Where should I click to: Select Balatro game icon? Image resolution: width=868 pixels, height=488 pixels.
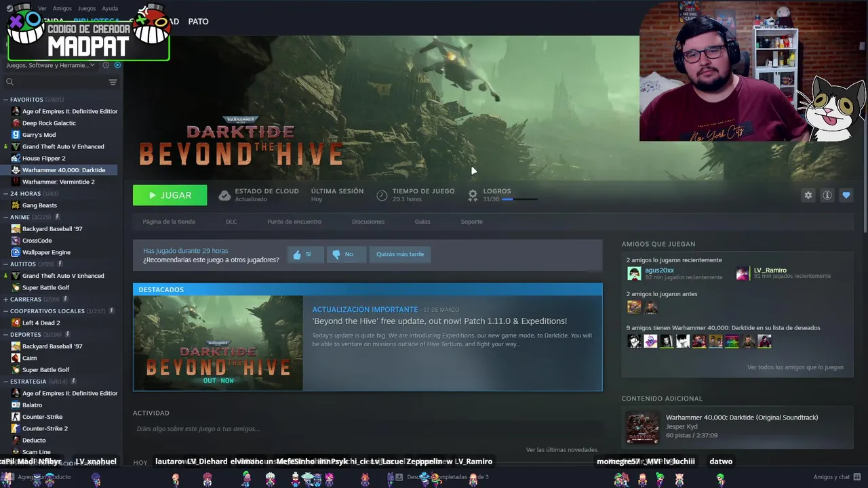16,405
